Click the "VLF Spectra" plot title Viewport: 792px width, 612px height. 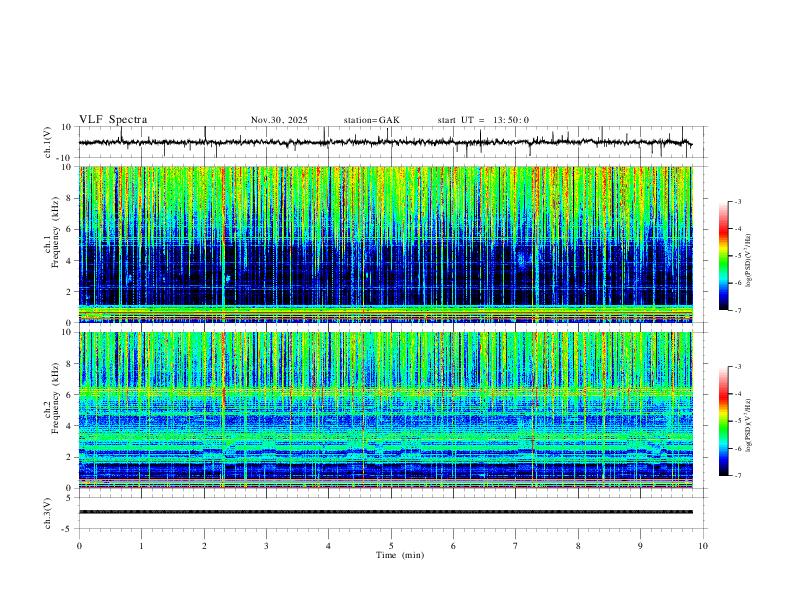(113, 120)
